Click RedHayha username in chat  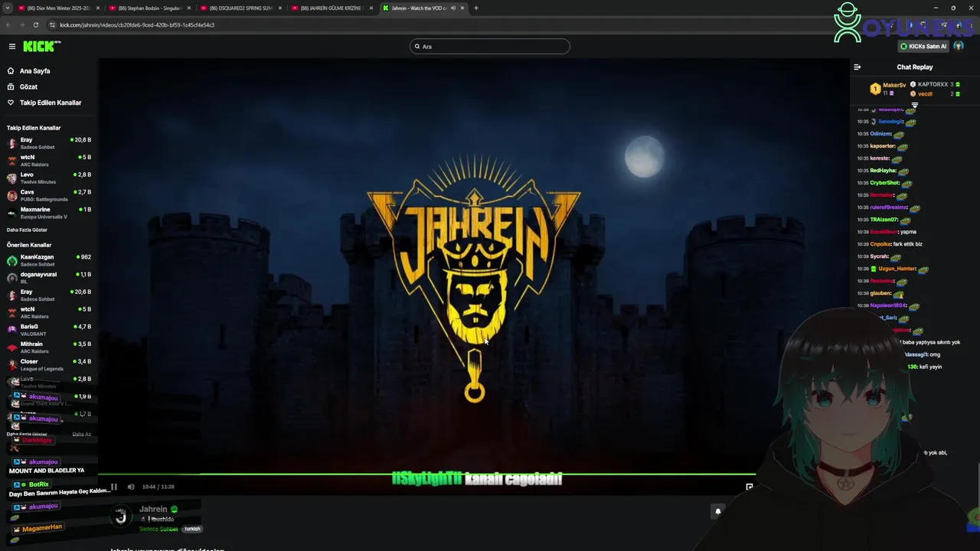click(884, 171)
